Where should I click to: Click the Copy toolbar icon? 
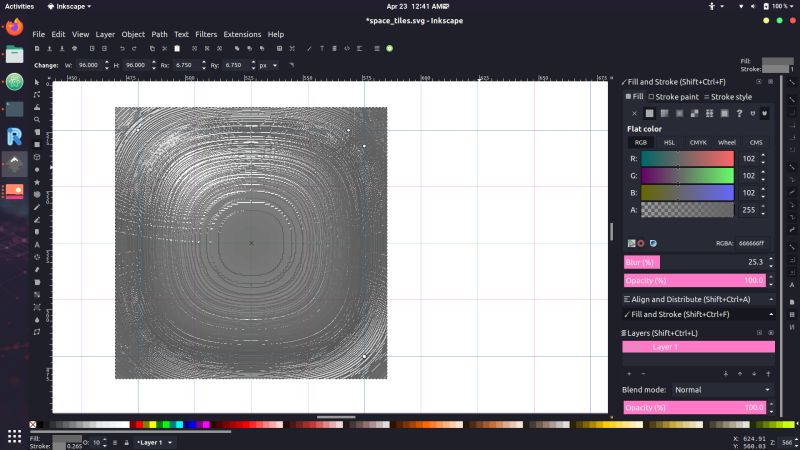pyautogui.click(x=152, y=48)
